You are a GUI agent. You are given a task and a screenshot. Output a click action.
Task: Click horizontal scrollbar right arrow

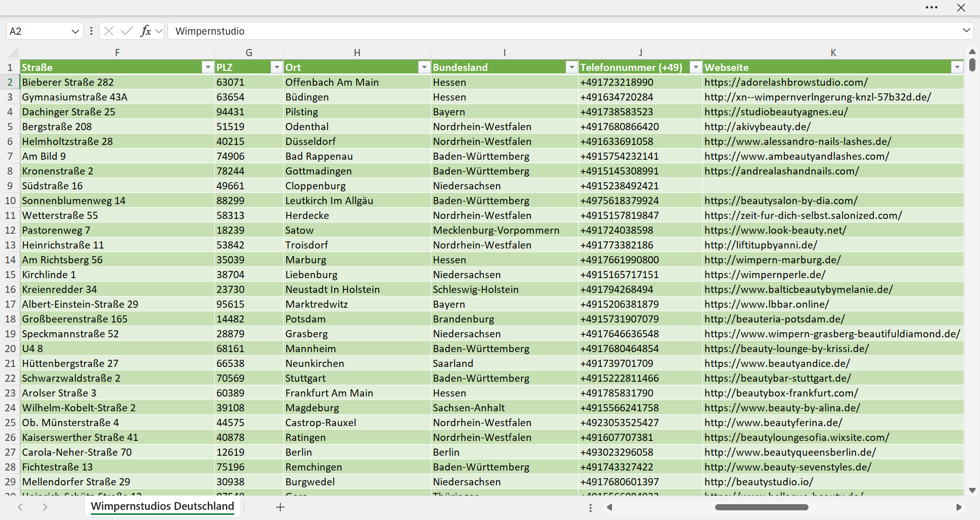pos(959,507)
